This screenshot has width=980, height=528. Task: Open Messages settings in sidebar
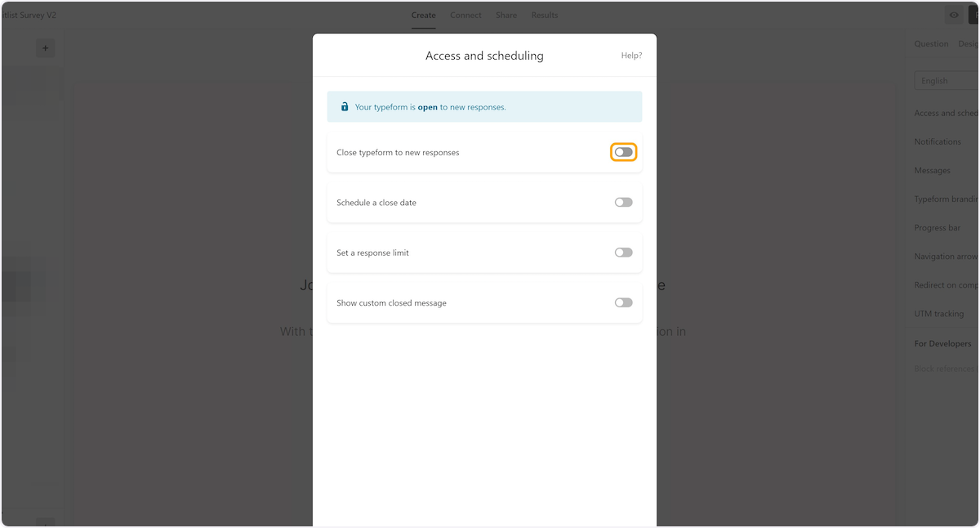tap(932, 170)
